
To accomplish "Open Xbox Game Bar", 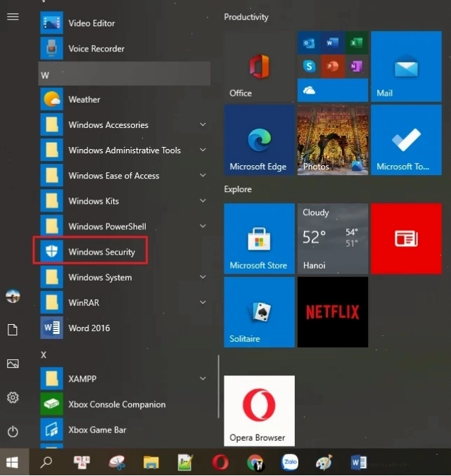I will [x=124, y=430].
